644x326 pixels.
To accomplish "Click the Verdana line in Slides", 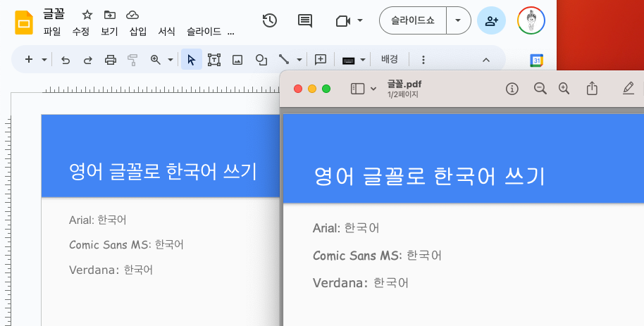I will pos(111,270).
